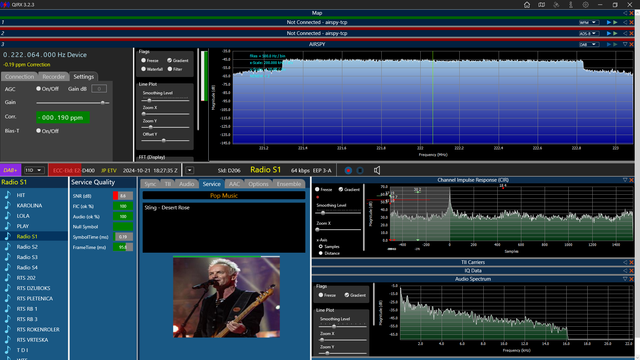The image size is (640, 360).
Task: Open the Audio tab
Action: [x=187, y=184]
